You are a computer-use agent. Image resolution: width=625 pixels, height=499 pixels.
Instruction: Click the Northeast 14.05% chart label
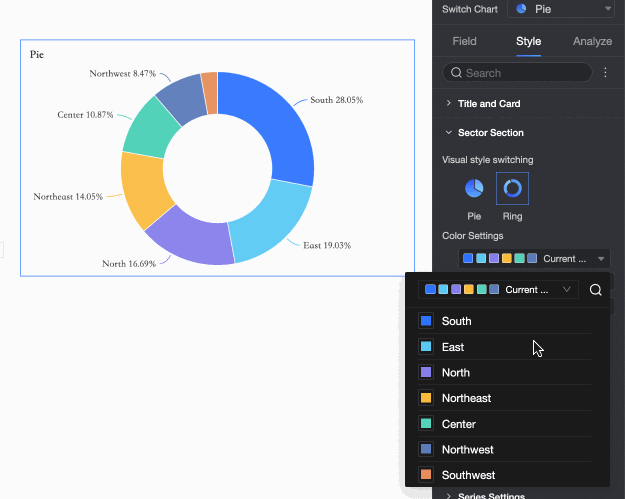click(68, 196)
